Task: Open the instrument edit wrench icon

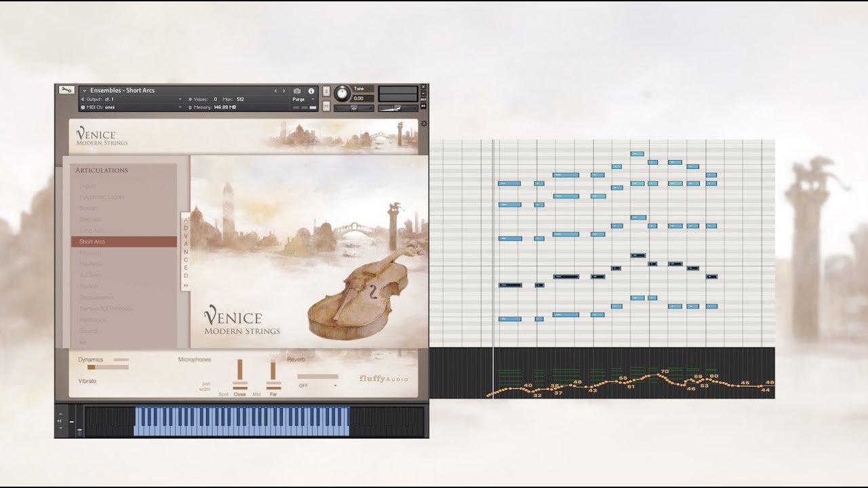Action: pos(66,90)
